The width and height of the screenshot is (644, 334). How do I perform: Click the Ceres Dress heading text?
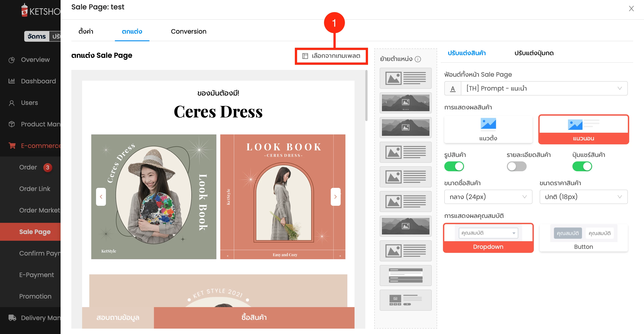coord(218,112)
